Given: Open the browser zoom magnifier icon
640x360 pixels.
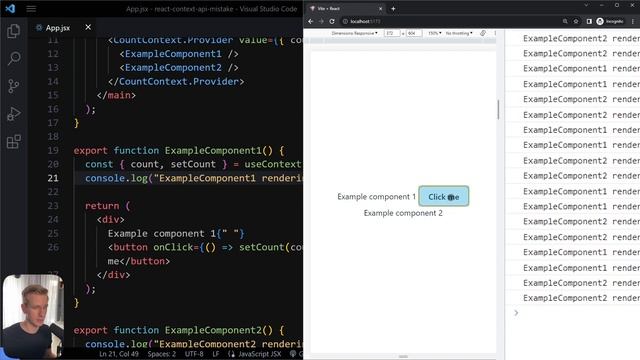Looking at the screenshot, I should [565, 21].
